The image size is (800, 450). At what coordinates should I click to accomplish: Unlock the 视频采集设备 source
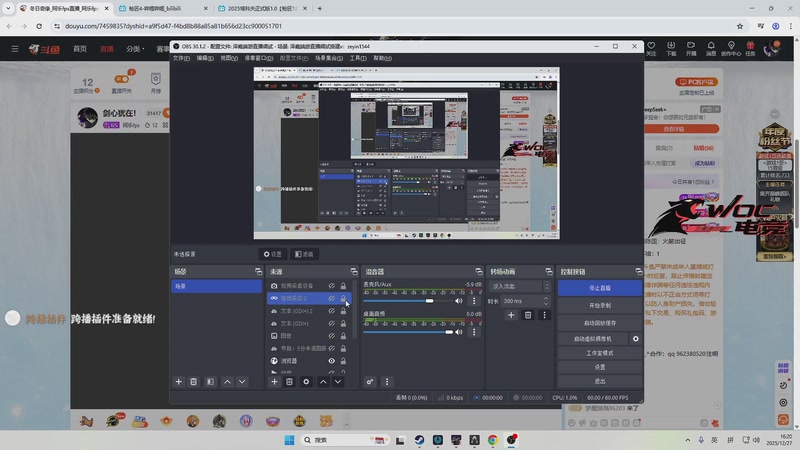pos(343,286)
